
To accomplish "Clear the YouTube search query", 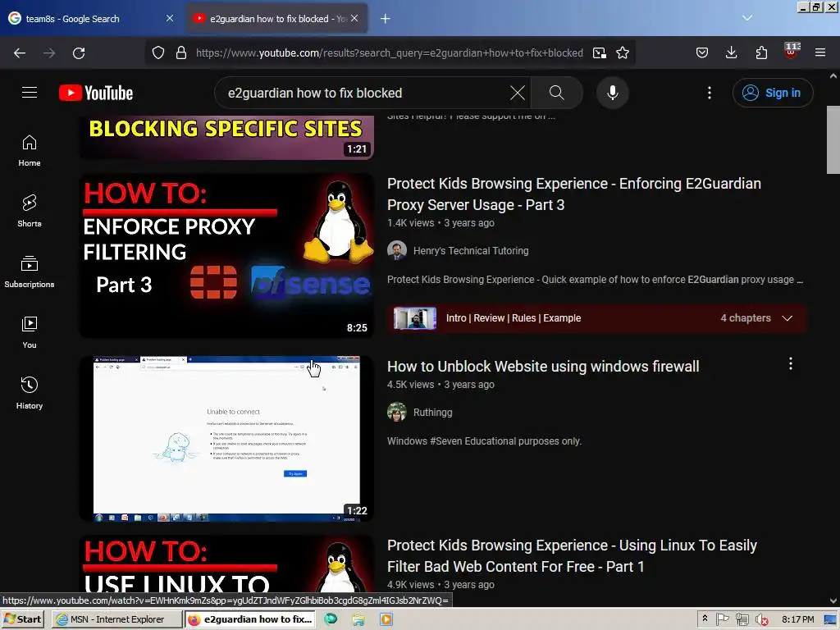I will pyautogui.click(x=517, y=93).
